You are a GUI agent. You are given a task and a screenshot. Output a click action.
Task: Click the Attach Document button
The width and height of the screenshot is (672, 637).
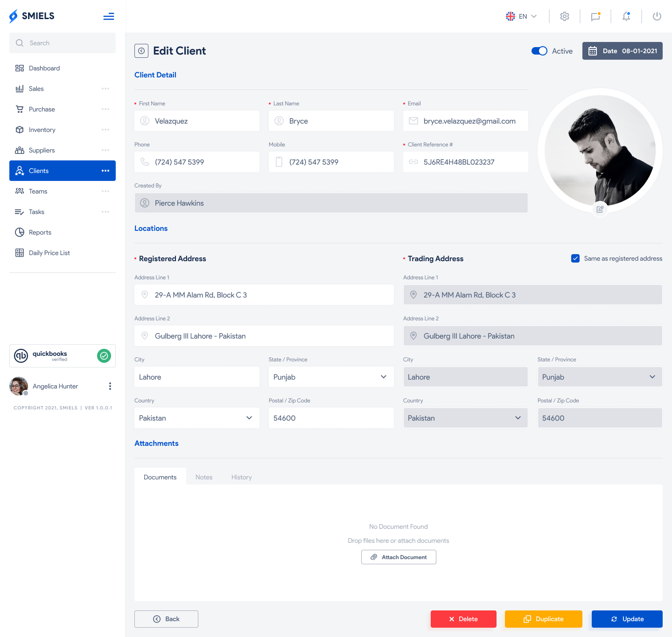(x=399, y=557)
